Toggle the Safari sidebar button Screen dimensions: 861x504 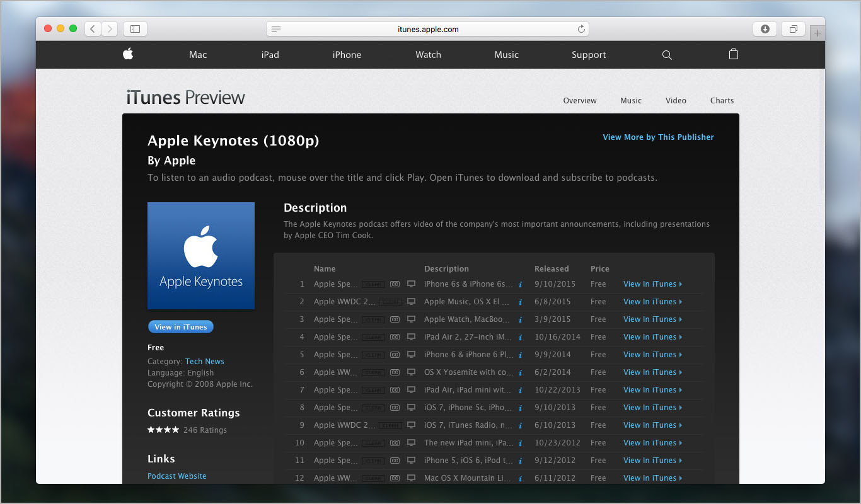(x=135, y=29)
